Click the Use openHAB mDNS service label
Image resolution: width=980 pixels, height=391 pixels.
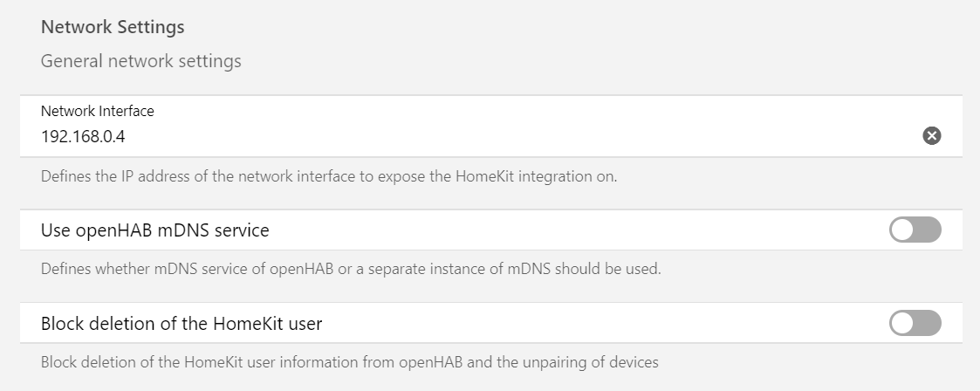click(x=154, y=230)
